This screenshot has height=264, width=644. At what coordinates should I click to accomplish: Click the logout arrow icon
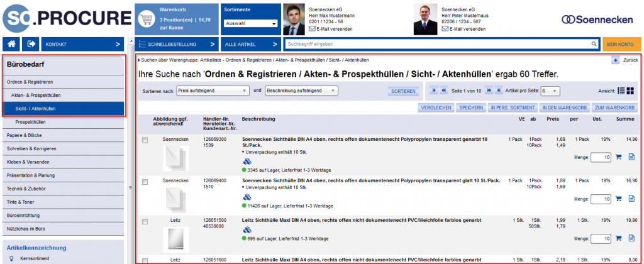[x=31, y=44]
